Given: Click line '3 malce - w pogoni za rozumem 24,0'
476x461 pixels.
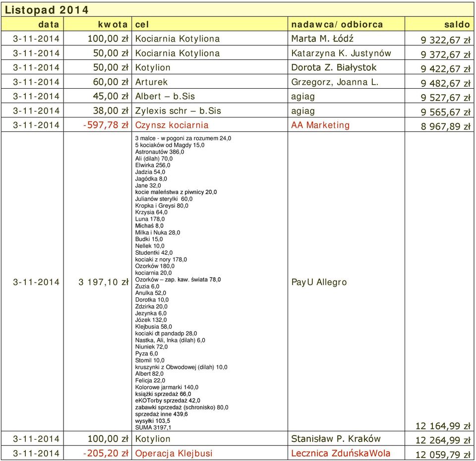Looking at the screenshot, I should point(183,138).
